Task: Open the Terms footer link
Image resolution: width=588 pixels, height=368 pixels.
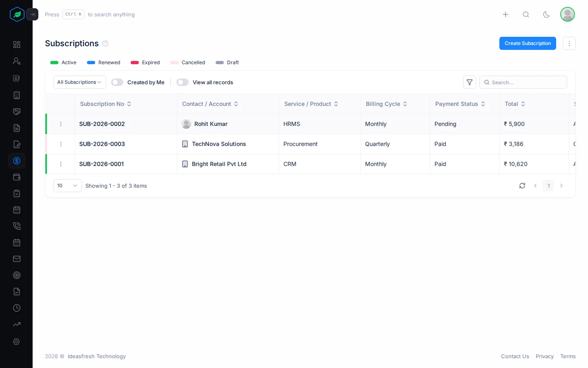Action: tap(568, 357)
